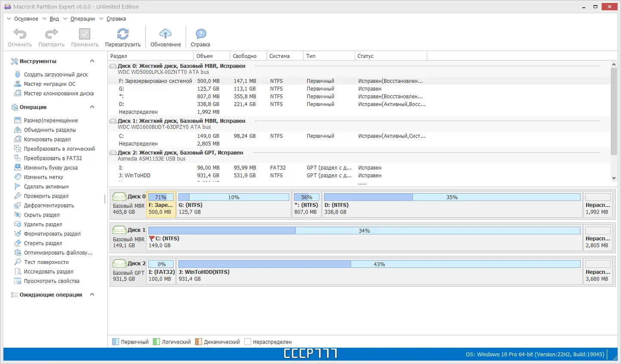Collapse the Операции panel
The width and height of the screenshot is (621, 364).
(92, 107)
